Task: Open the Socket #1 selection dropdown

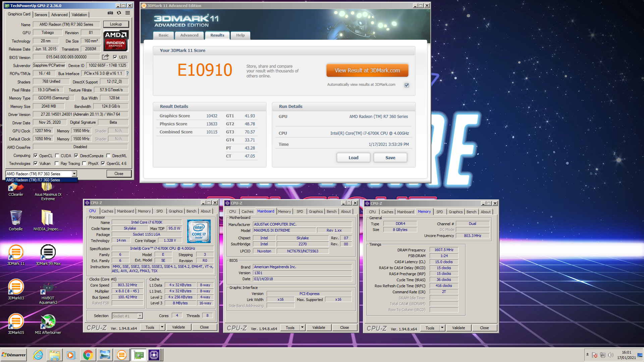Action: (140, 316)
